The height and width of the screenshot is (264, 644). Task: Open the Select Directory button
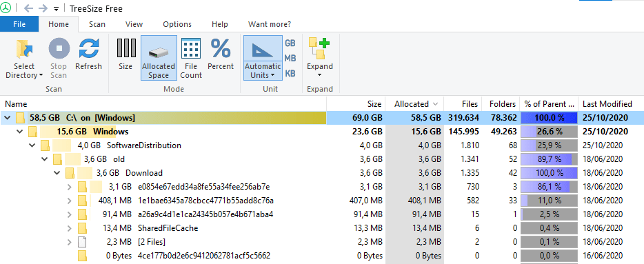tap(24, 59)
